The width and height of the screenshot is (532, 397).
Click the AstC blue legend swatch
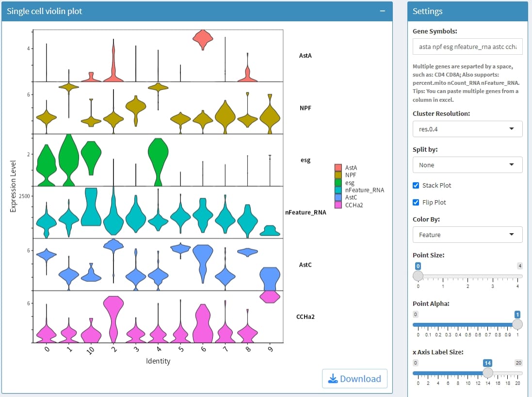(x=338, y=198)
